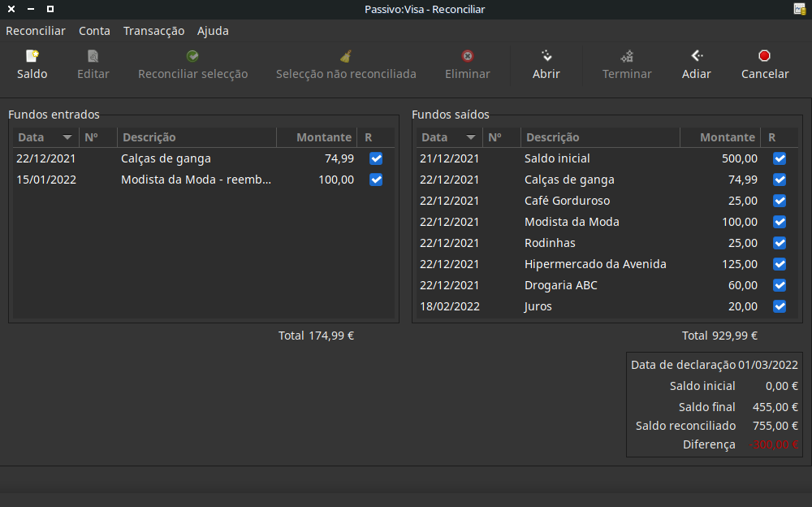
Task: Select the Hipermercado da Avenida row
Action: [594, 264]
